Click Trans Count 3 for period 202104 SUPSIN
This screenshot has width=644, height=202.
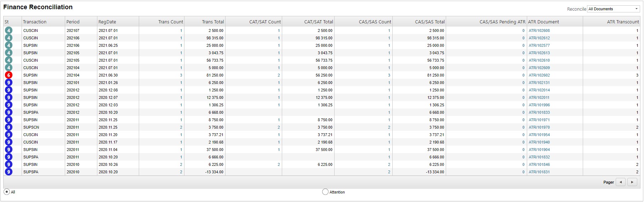(x=181, y=75)
